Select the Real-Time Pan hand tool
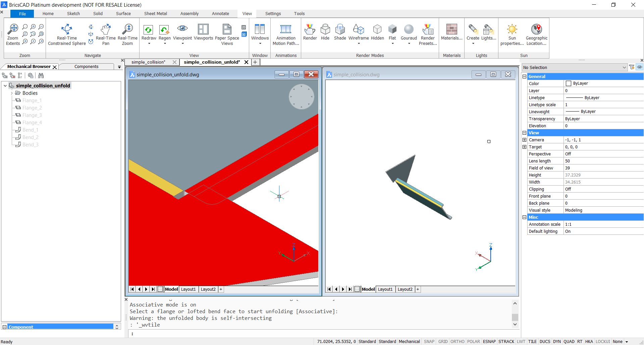This screenshot has height=345, width=644. [106, 30]
